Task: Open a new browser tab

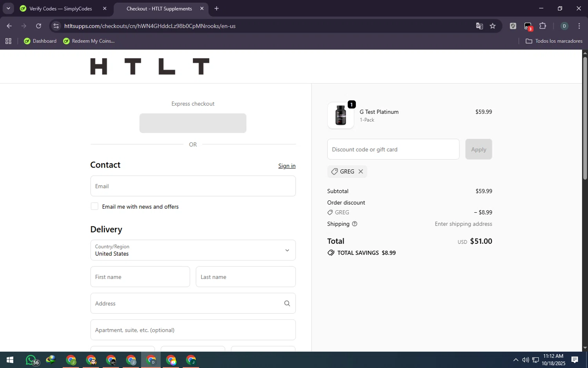Action: pyautogui.click(x=216, y=8)
